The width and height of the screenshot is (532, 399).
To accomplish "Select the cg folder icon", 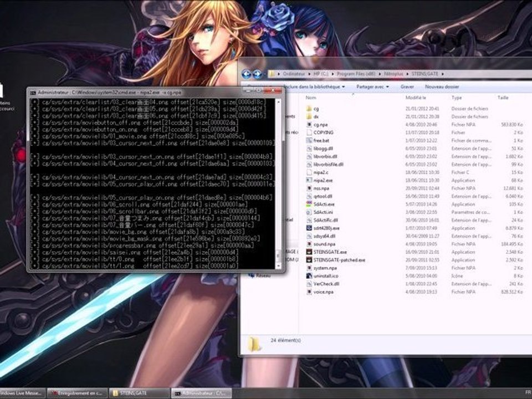I will pos(309,109).
